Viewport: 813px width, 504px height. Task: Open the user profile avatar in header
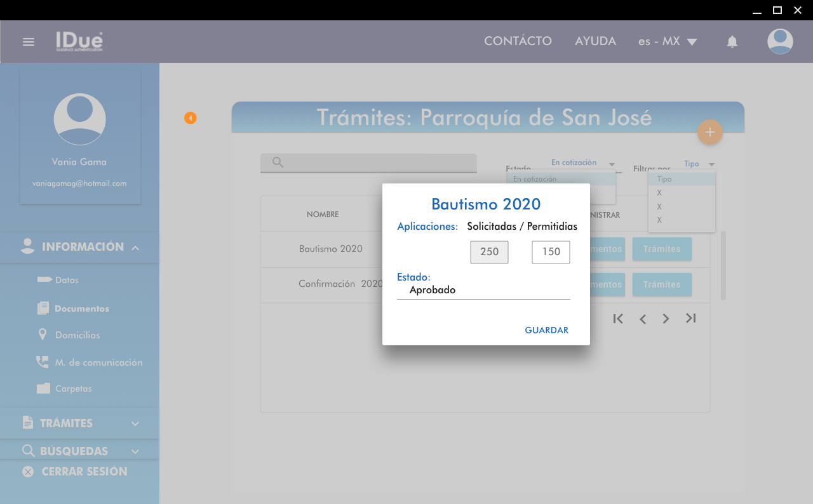[779, 41]
